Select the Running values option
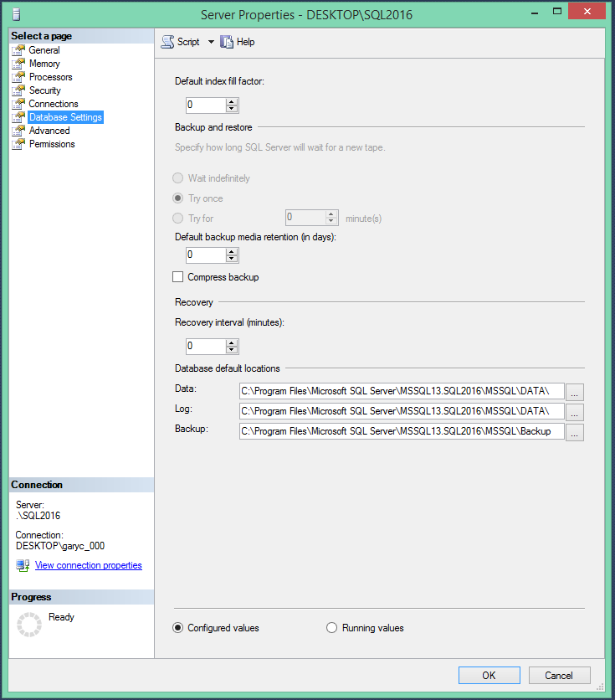This screenshot has width=615, height=700. click(x=332, y=628)
